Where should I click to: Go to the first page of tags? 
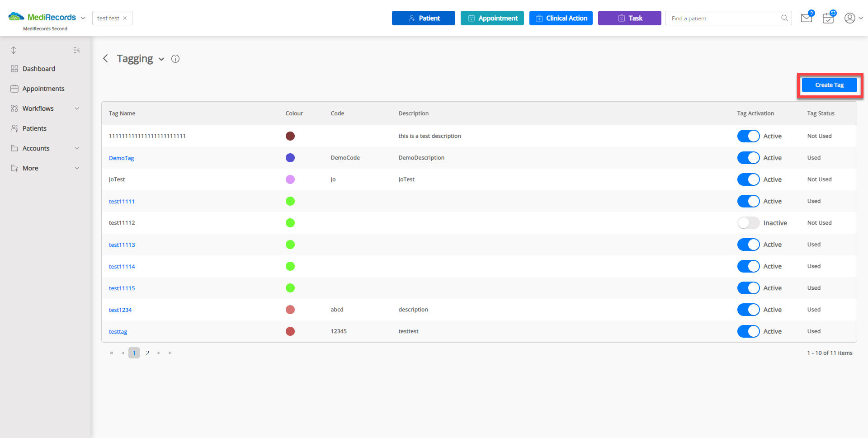pos(111,353)
